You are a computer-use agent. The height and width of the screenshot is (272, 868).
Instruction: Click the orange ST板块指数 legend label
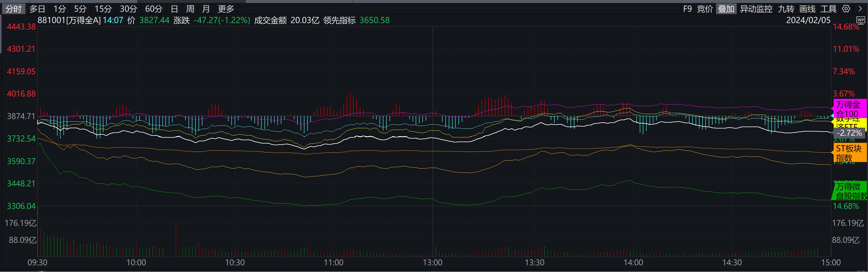849,153
